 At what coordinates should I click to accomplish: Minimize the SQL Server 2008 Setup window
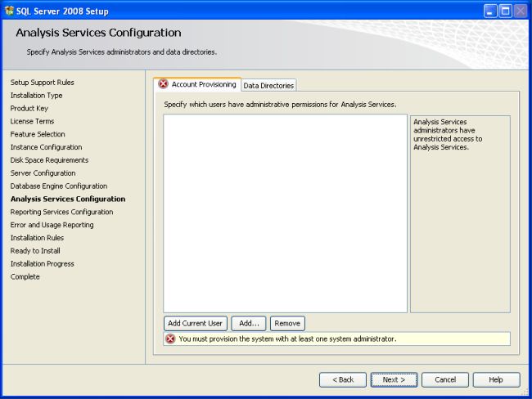[x=490, y=11]
